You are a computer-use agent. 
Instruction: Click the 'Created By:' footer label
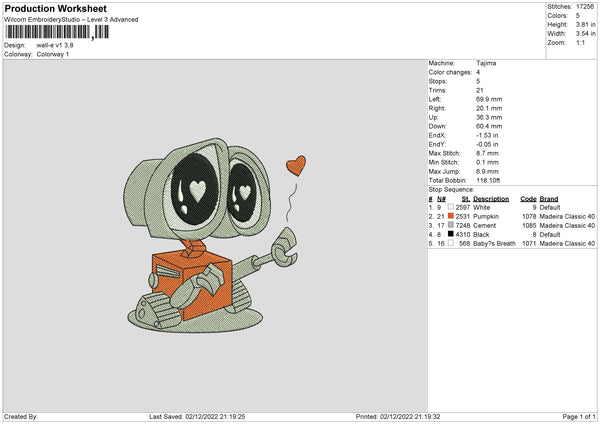click(x=21, y=416)
